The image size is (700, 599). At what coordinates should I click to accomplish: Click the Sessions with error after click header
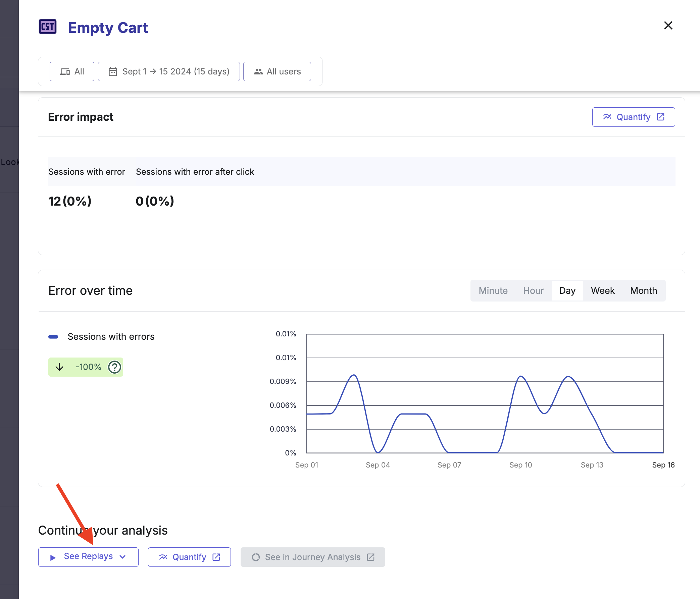coord(195,172)
